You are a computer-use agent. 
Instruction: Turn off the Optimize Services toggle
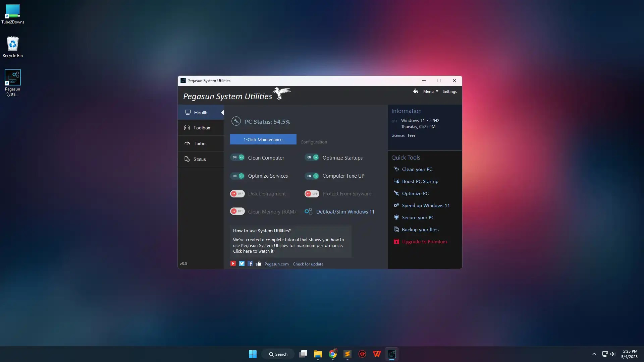click(237, 176)
